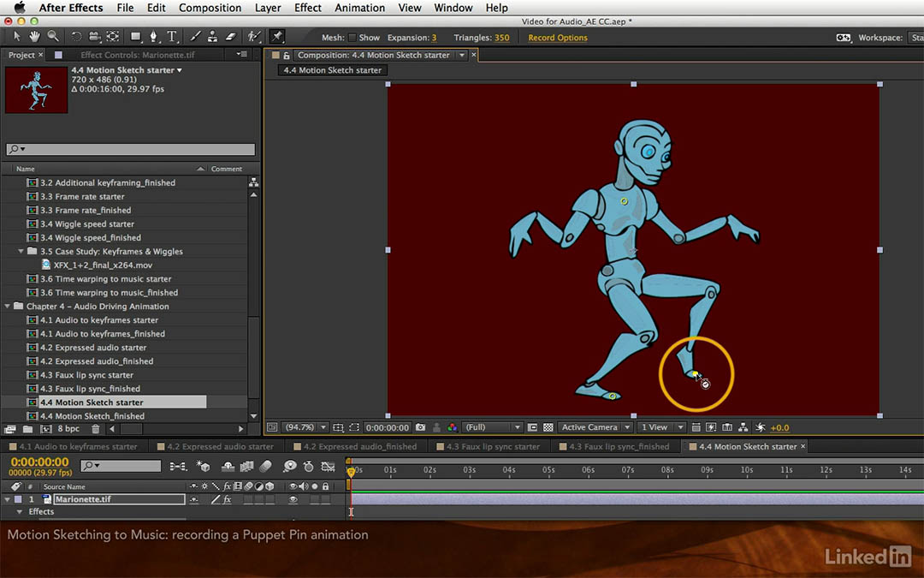Collapse the 3.5 Case Study folder

click(21, 251)
